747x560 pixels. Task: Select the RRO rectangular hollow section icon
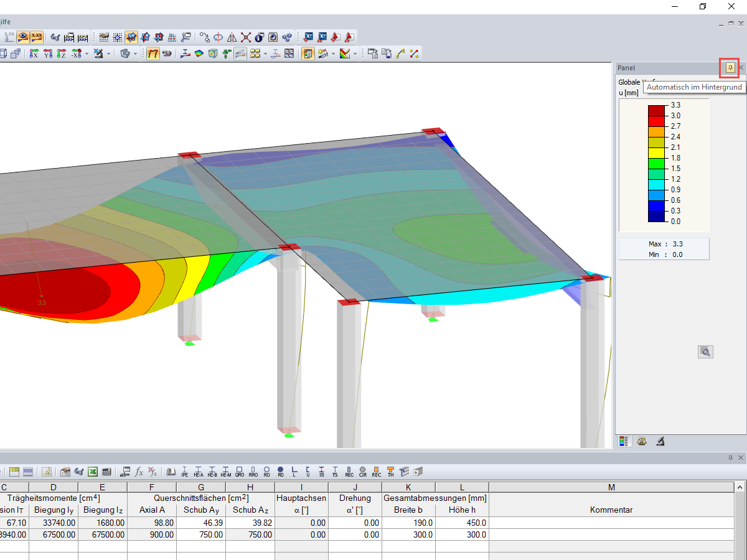pos(253,472)
